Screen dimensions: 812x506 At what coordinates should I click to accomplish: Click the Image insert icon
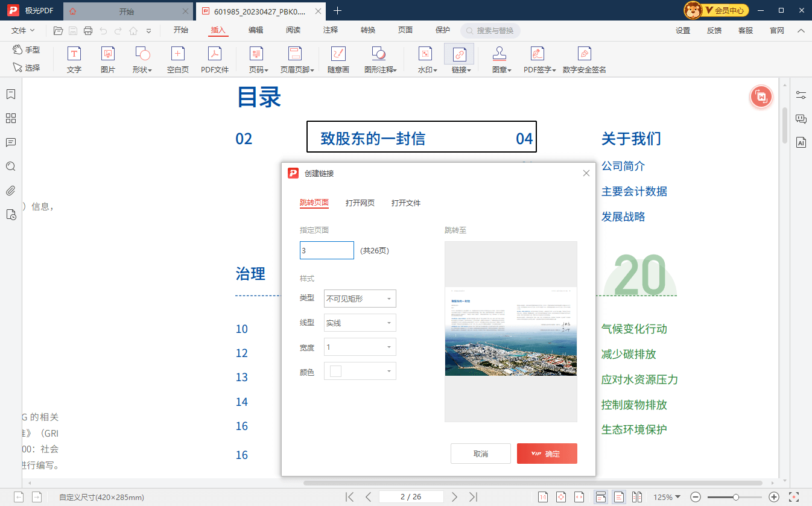click(108, 60)
